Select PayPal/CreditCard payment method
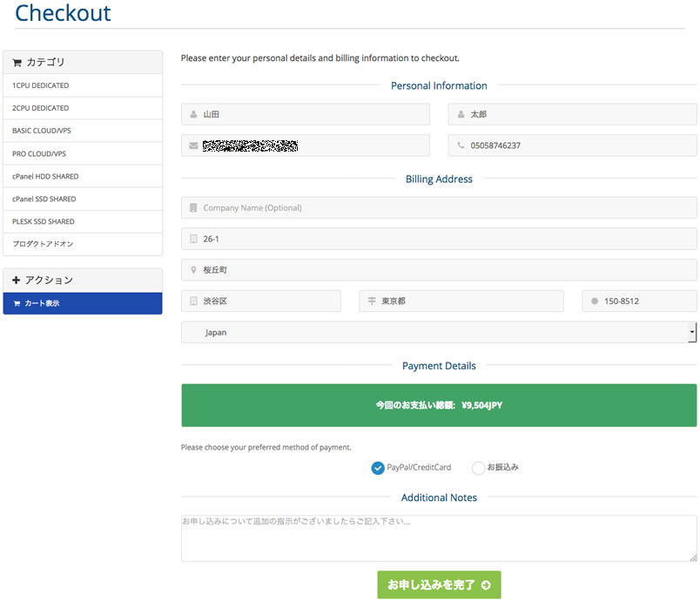 point(378,468)
